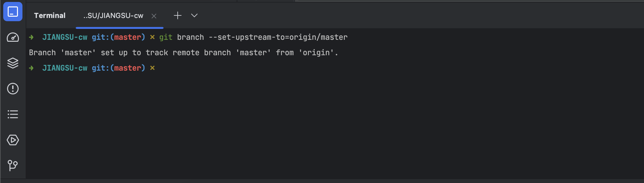644x183 pixels.
Task: Open the Services hexagon play icon
Action: [x=13, y=140]
